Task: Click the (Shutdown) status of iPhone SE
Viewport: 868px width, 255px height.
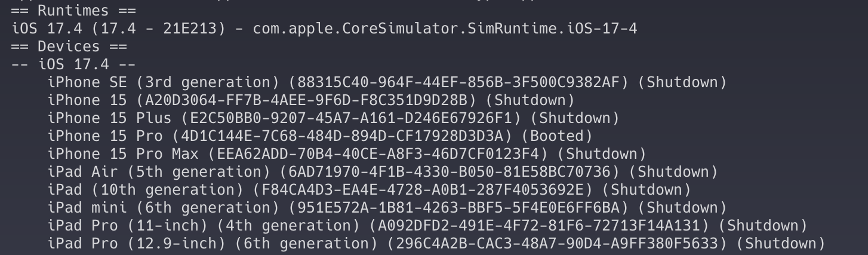Action: pyautogui.click(x=682, y=82)
